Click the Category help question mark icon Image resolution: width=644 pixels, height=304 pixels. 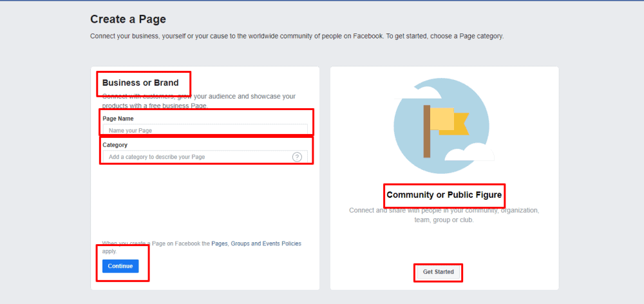pyautogui.click(x=297, y=157)
